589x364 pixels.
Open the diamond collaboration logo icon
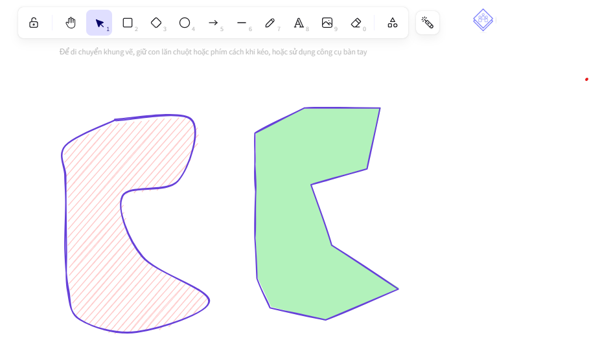coord(483,20)
